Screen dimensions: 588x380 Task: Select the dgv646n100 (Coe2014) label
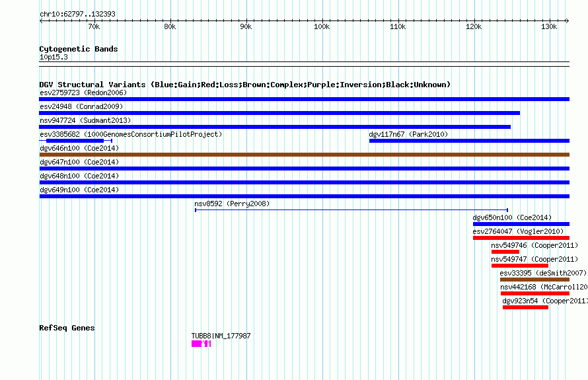(x=79, y=148)
